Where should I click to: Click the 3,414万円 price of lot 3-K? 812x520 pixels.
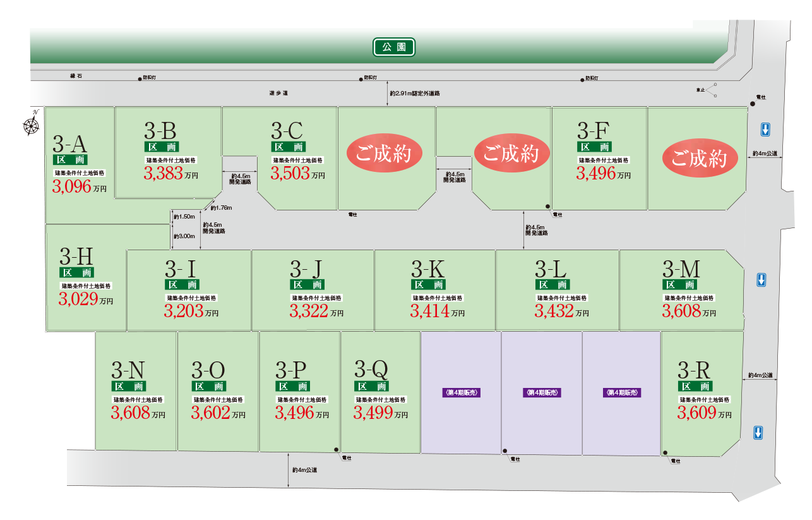coord(438,310)
